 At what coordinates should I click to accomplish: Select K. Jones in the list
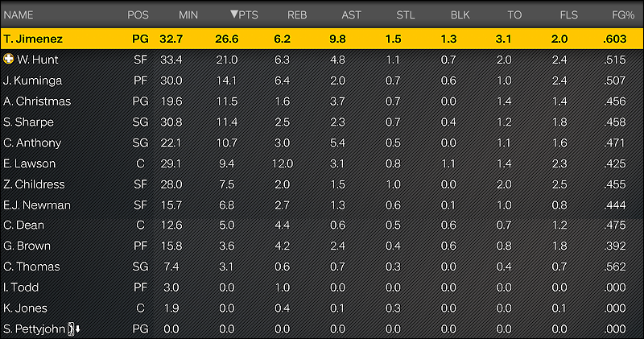point(322,308)
